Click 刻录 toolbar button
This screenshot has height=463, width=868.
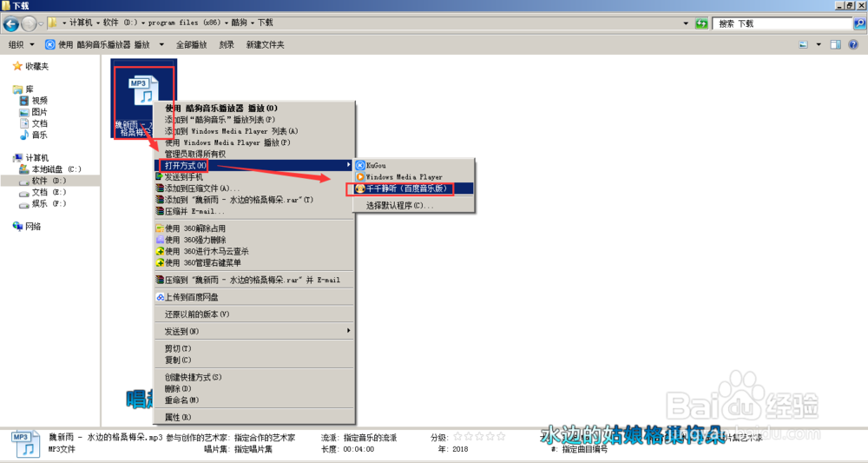coord(227,45)
